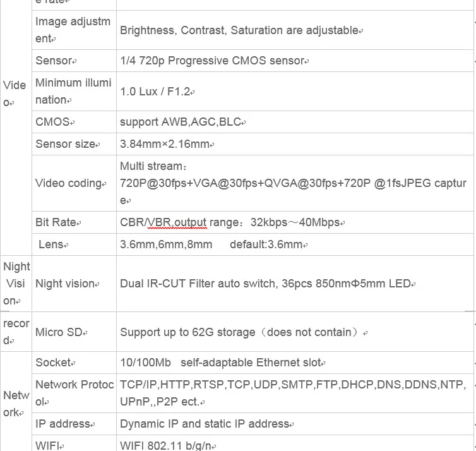Image resolution: width=476 pixels, height=451 pixels.
Task: Click 'default:3.6mm' in the Lens row
Action: pos(266,244)
